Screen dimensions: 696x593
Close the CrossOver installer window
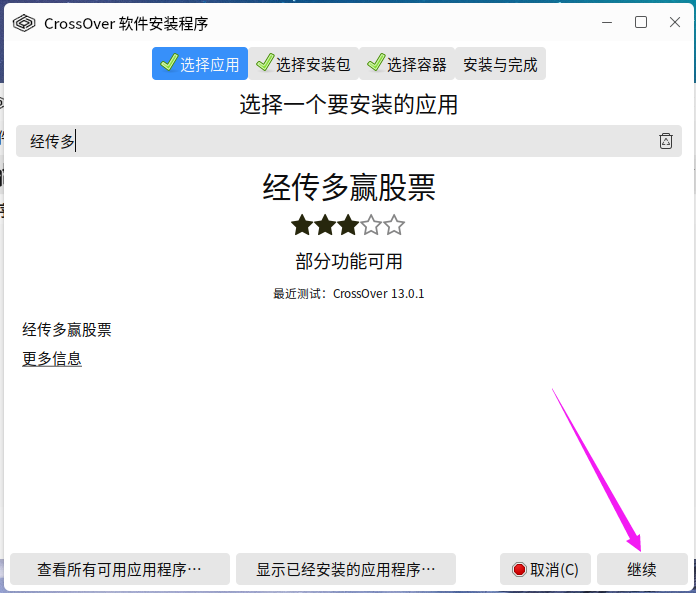675,22
